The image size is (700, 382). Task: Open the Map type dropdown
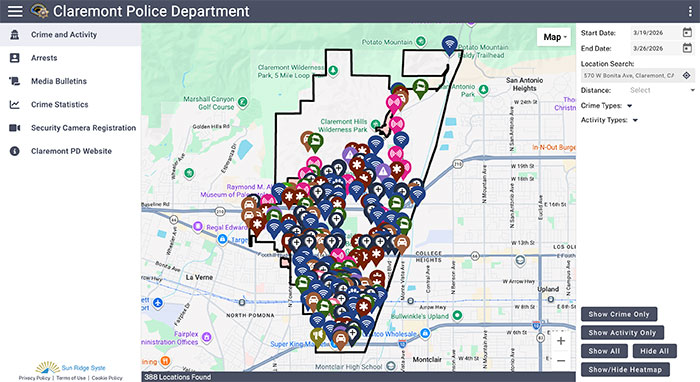click(555, 37)
